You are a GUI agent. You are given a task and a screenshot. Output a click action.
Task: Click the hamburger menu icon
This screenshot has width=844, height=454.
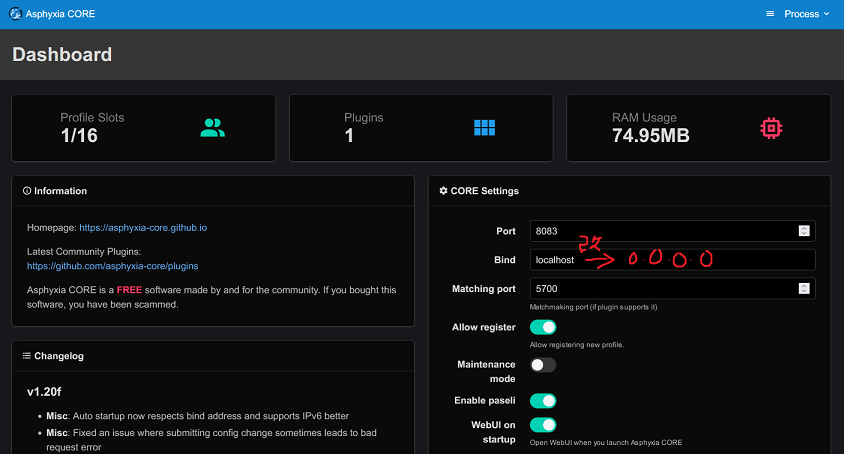pyautogui.click(x=770, y=14)
